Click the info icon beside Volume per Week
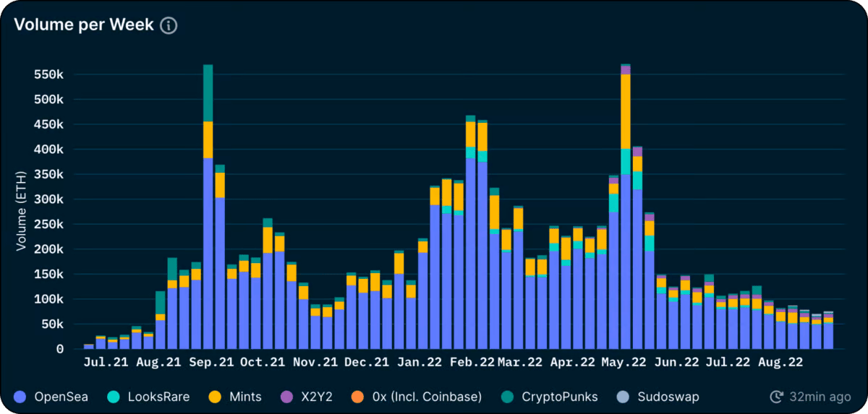Image resolution: width=868 pixels, height=414 pixels. pyautogui.click(x=169, y=25)
